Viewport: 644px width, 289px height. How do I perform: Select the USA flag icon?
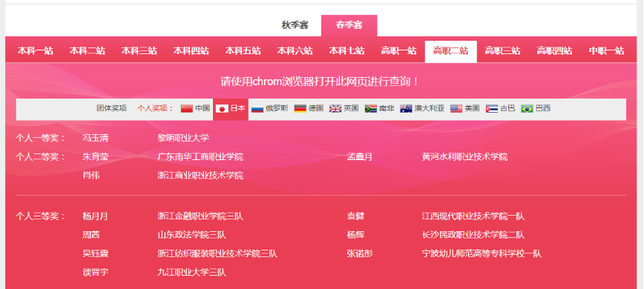[x=456, y=109]
